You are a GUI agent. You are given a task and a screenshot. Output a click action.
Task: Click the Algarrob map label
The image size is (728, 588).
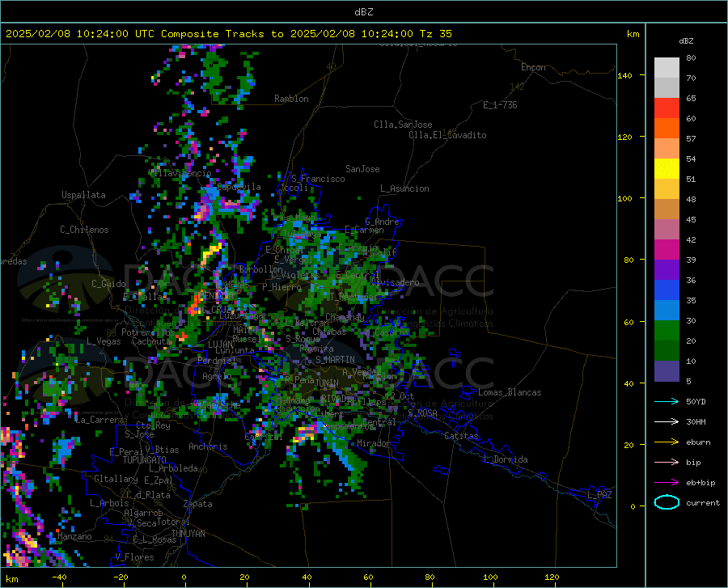143,513
